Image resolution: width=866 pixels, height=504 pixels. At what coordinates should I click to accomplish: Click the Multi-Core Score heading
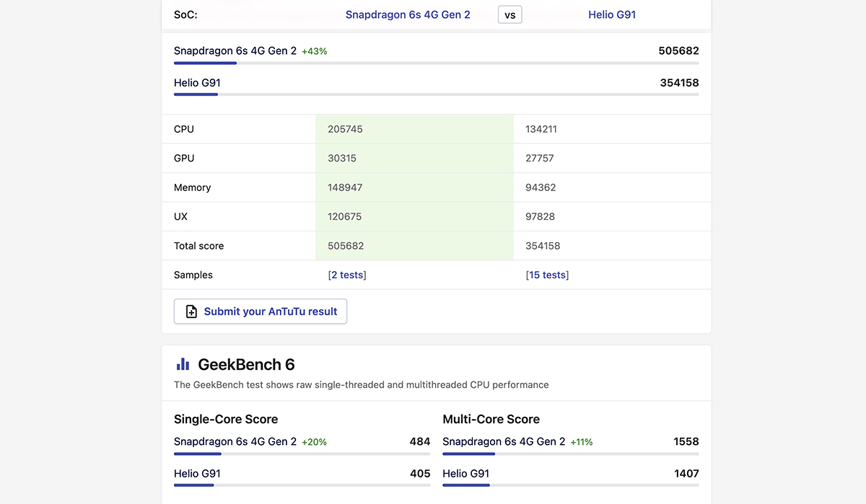[x=491, y=419]
